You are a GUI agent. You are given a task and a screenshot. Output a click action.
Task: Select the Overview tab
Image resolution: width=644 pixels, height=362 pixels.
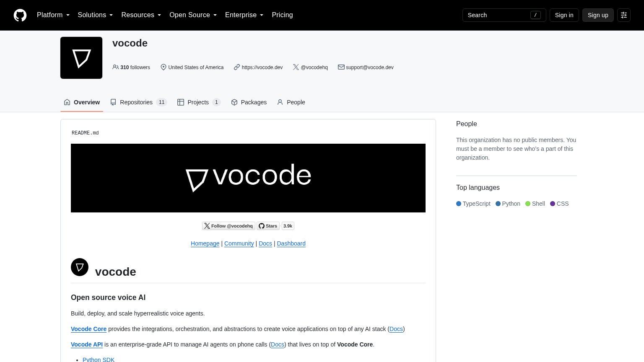82,102
